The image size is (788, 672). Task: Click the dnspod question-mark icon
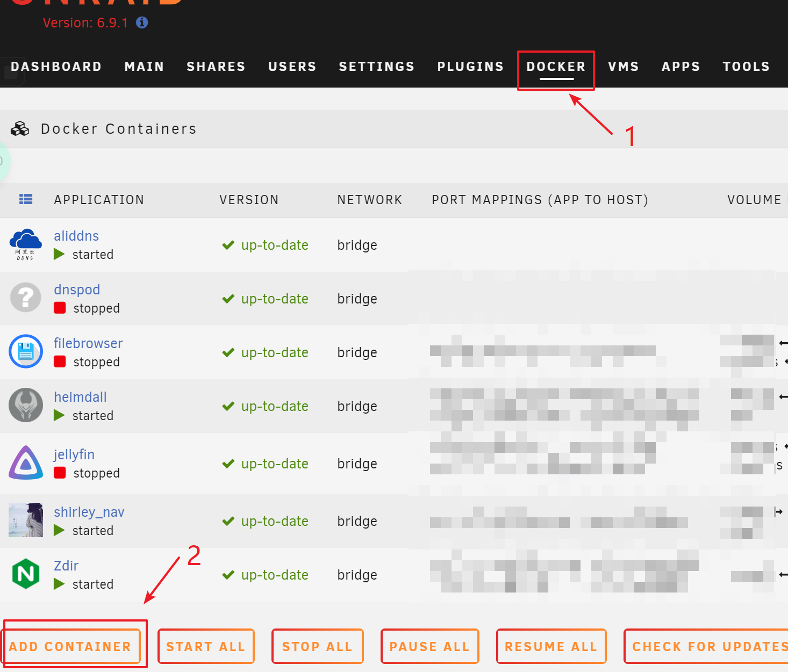tap(26, 298)
